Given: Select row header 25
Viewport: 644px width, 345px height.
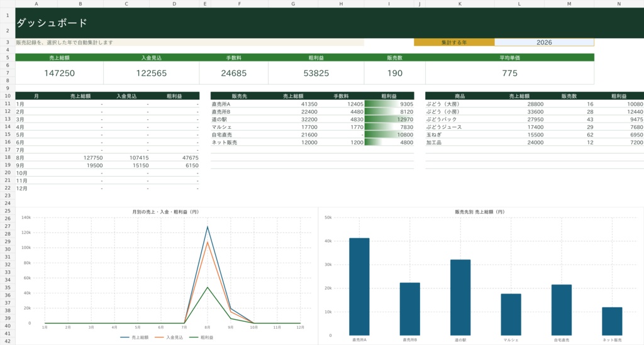Looking at the screenshot, I should pyautogui.click(x=8, y=211).
